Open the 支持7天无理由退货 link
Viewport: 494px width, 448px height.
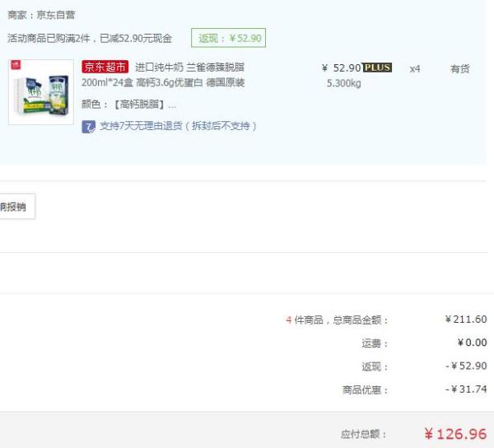tap(178, 126)
